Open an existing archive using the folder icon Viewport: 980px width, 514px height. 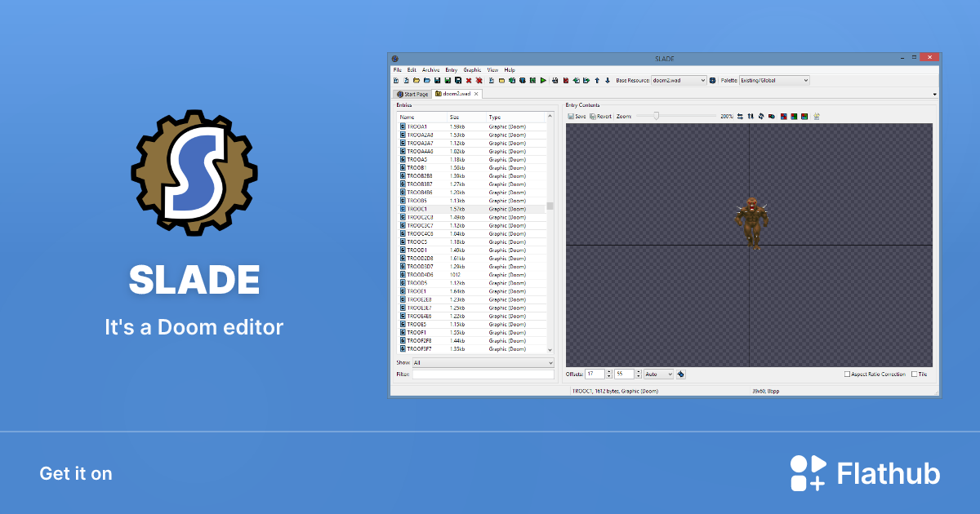416,80
